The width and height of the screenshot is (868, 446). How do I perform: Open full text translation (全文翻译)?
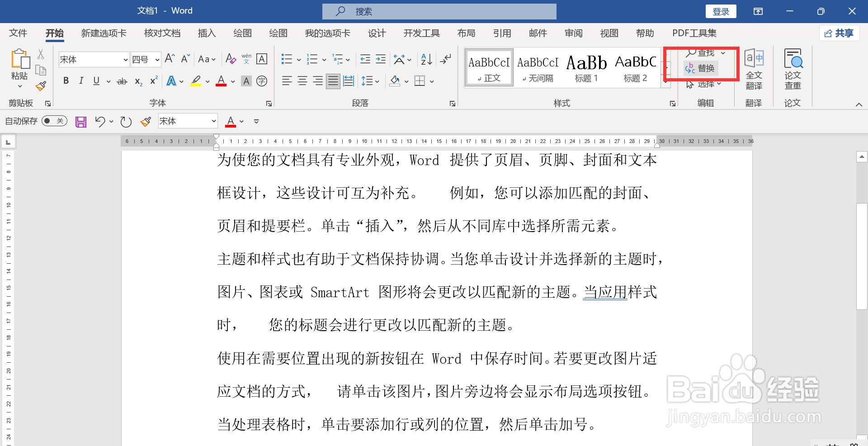(x=754, y=69)
